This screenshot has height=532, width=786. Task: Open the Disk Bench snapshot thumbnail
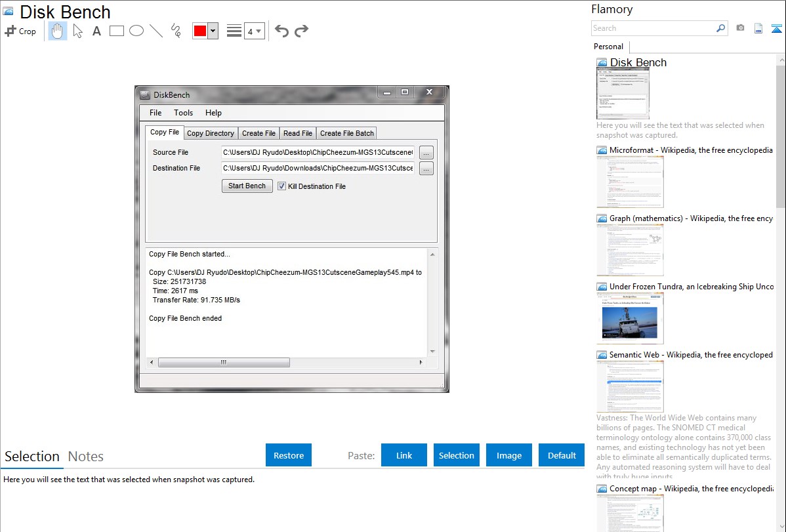point(623,93)
